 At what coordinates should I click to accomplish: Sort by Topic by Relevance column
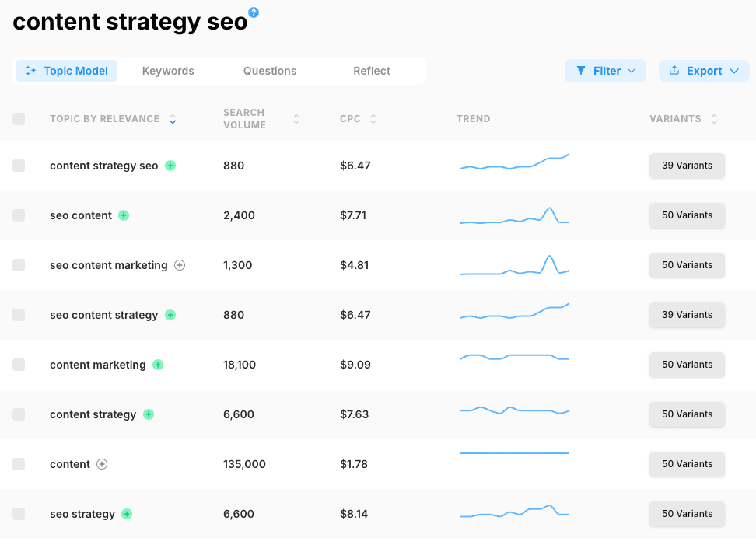point(173,119)
